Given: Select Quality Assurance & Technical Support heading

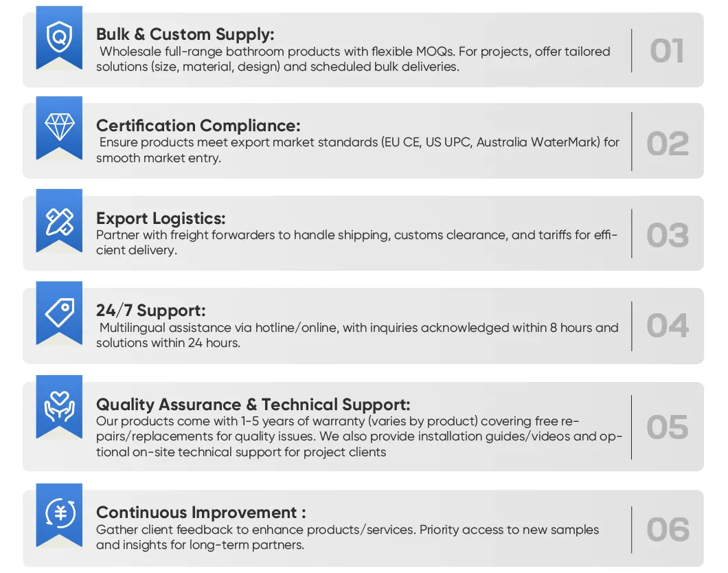Looking at the screenshot, I should click(x=253, y=404).
